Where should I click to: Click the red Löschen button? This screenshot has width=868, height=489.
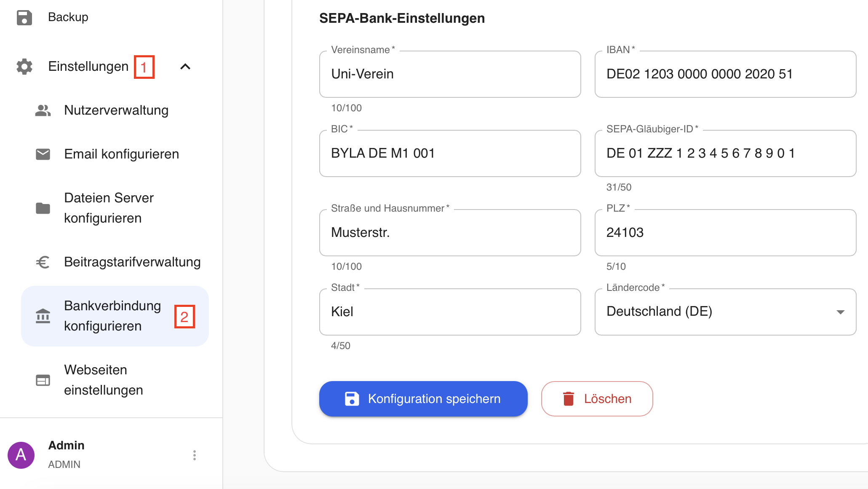point(597,399)
